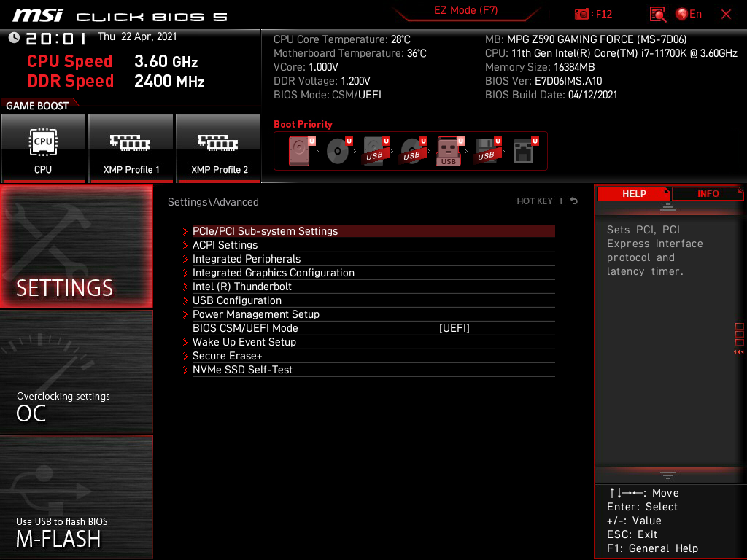The width and height of the screenshot is (747, 560).
Task: Toggle CPU Game Boost button
Action: 43,148
